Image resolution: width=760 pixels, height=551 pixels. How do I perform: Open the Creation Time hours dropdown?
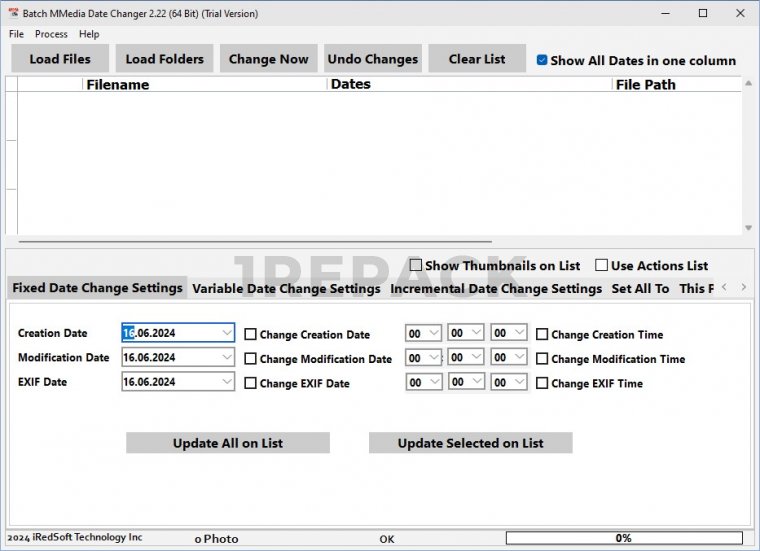(434, 332)
